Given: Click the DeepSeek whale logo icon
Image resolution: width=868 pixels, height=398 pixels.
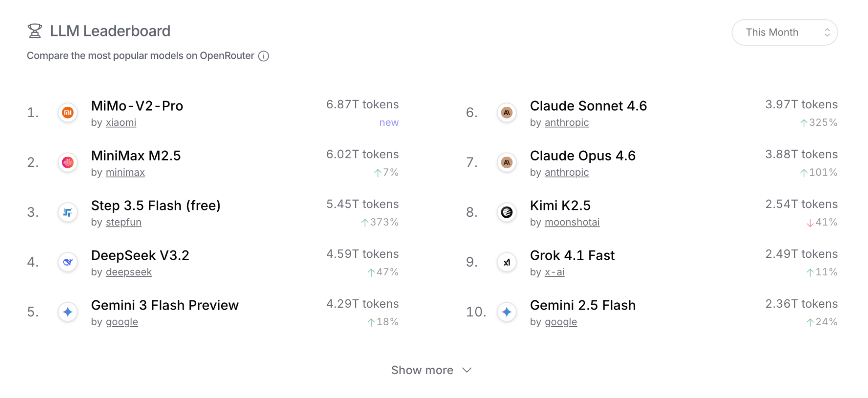Looking at the screenshot, I should click(x=68, y=262).
